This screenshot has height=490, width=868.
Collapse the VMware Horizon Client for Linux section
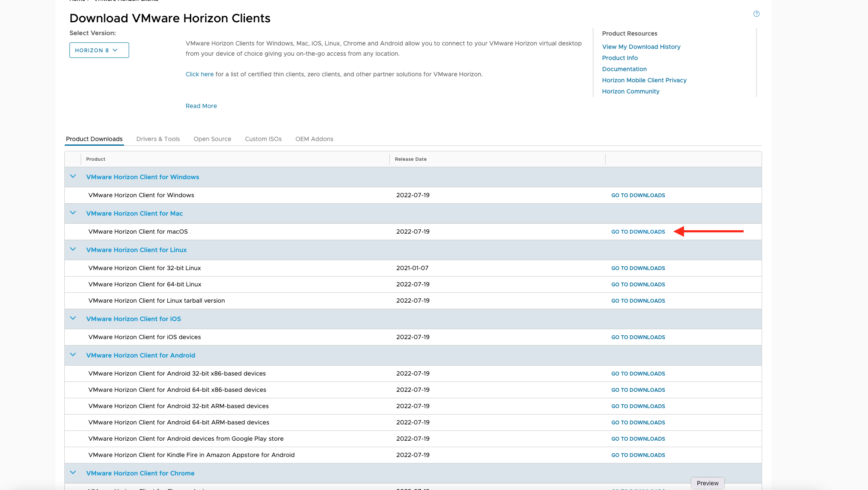pyautogui.click(x=73, y=250)
